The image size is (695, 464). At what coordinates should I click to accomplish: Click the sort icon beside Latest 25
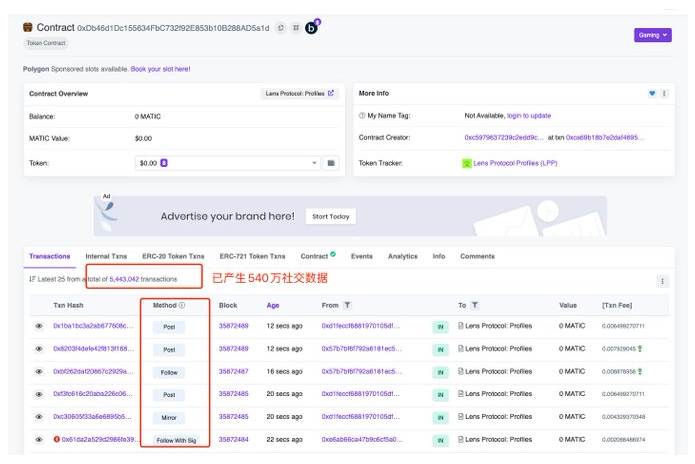(x=32, y=279)
